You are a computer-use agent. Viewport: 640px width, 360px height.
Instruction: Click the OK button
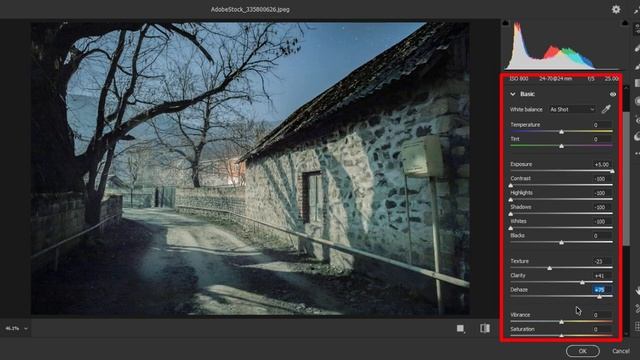pos(582,351)
